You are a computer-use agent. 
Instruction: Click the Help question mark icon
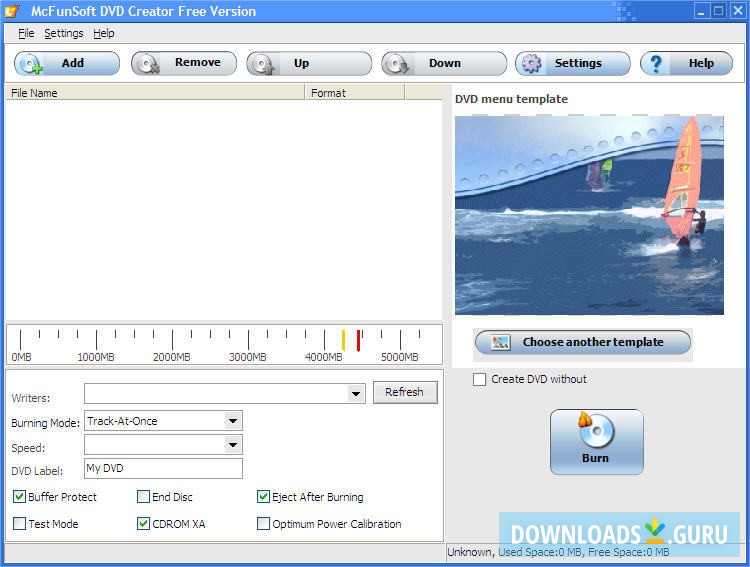(656, 64)
